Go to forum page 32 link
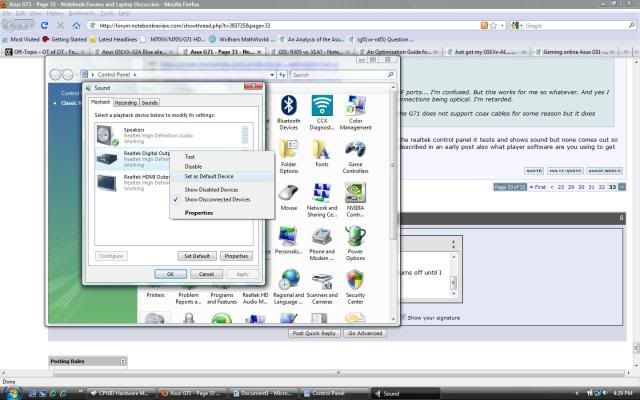The image size is (640, 400). [x=602, y=187]
